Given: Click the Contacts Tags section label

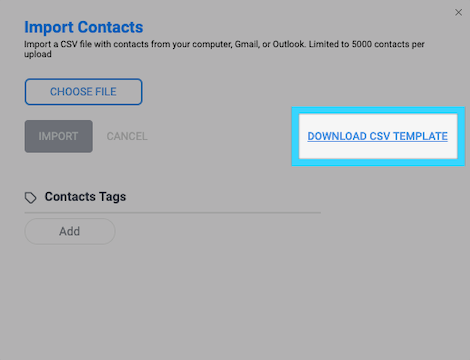Looking at the screenshot, I should pyautogui.click(x=85, y=197).
